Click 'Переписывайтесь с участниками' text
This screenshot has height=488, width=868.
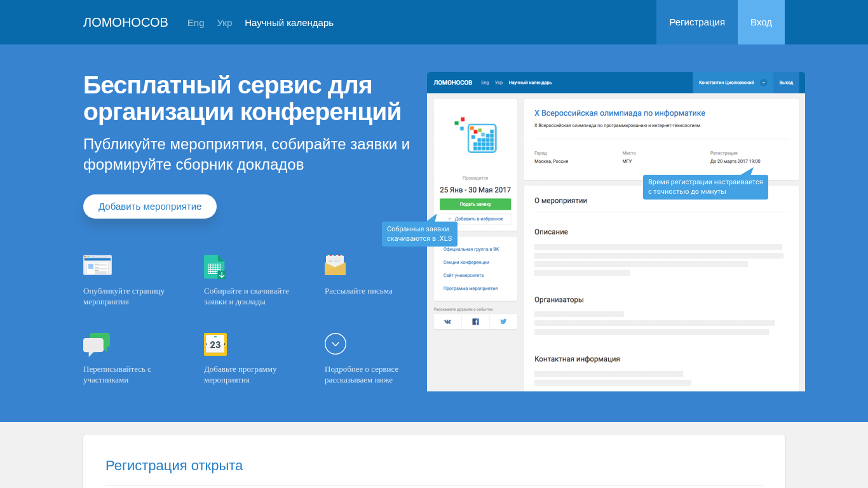pos(118,374)
